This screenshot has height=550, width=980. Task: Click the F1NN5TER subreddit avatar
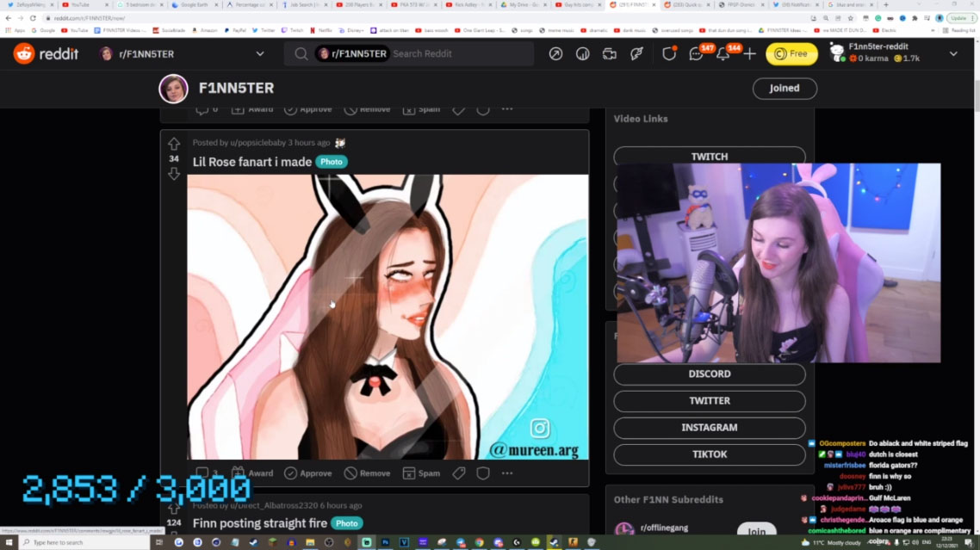coord(173,88)
